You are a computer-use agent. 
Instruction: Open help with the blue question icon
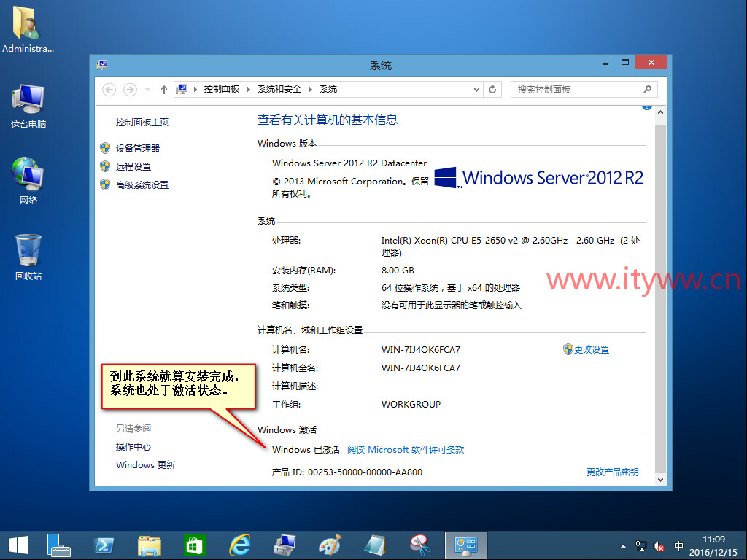tap(646, 107)
